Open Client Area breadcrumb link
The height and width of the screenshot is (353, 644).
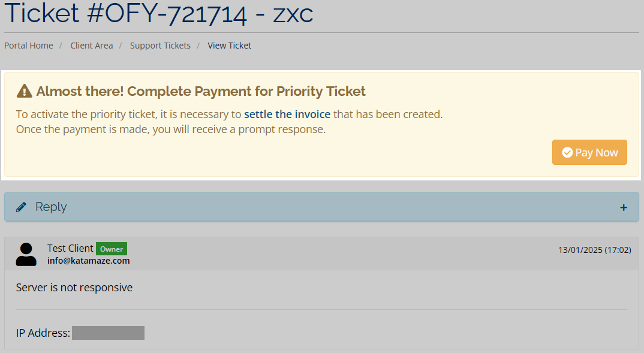pyautogui.click(x=92, y=46)
